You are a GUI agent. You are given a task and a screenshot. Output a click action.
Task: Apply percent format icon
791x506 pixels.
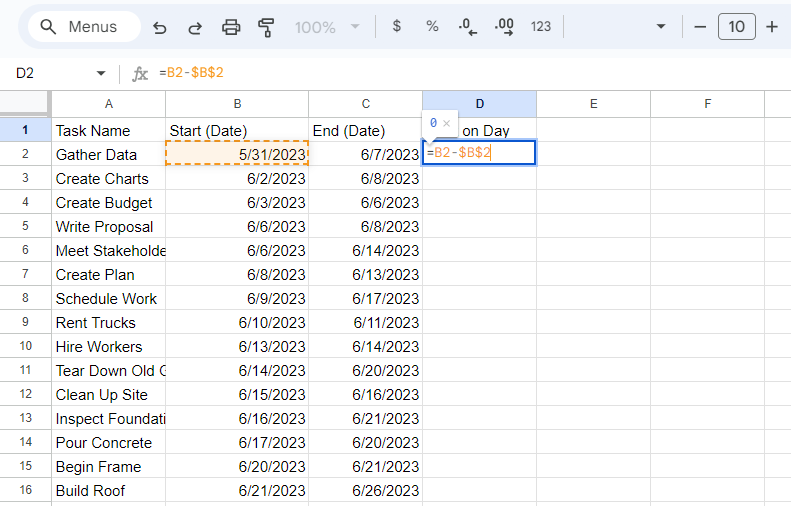coord(432,26)
